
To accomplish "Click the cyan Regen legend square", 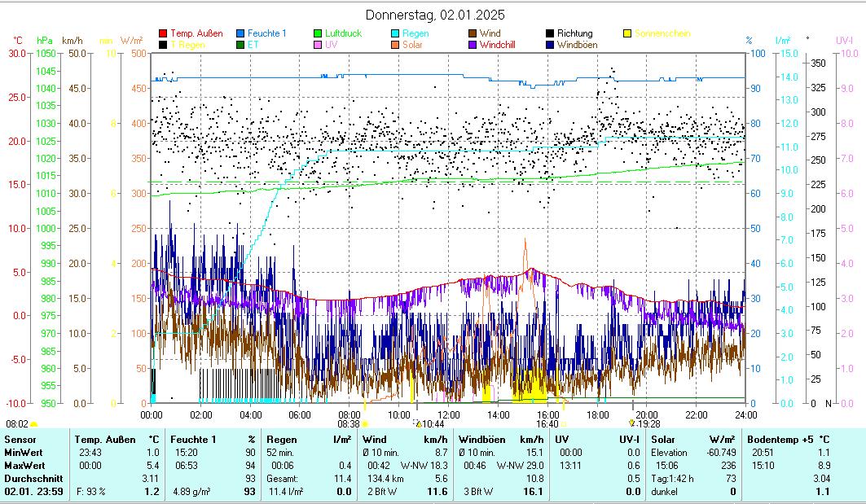I will tap(395, 33).
